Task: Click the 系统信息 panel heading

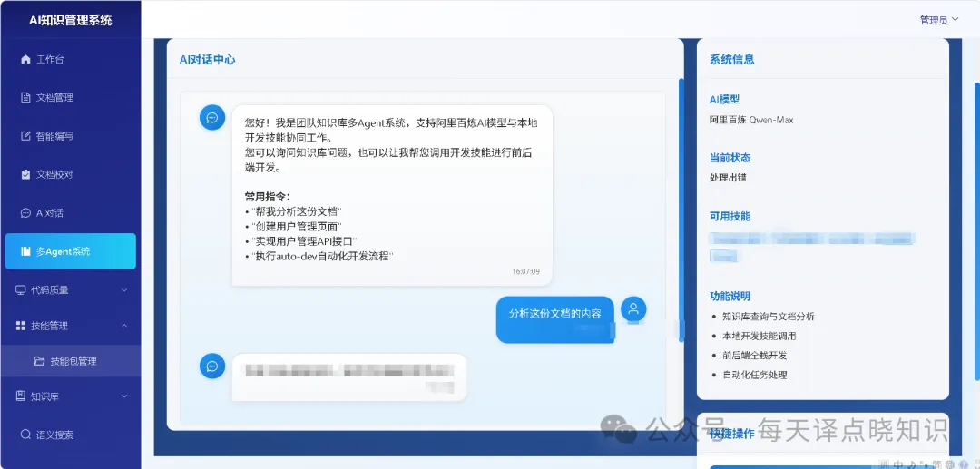Action: pyautogui.click(x=732, y=59)
